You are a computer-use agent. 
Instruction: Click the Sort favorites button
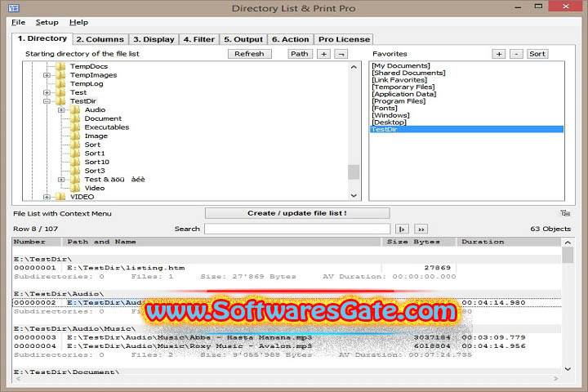coord(537,54)
